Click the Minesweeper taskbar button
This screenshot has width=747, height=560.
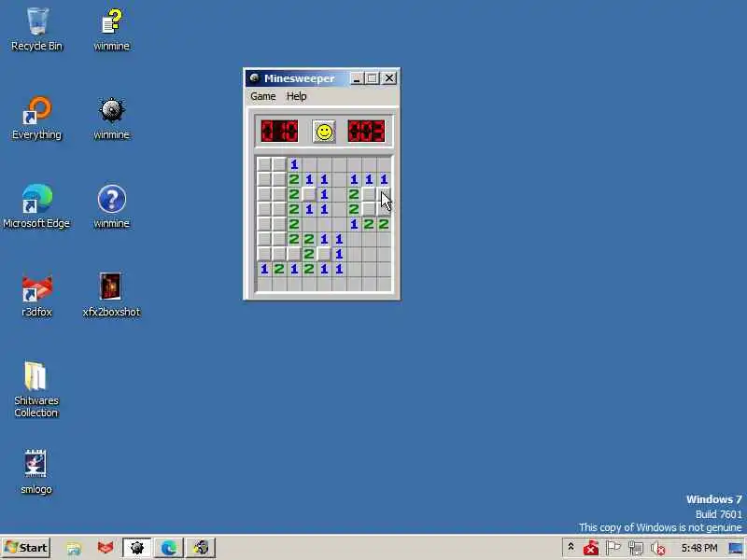tap(136, 548)
